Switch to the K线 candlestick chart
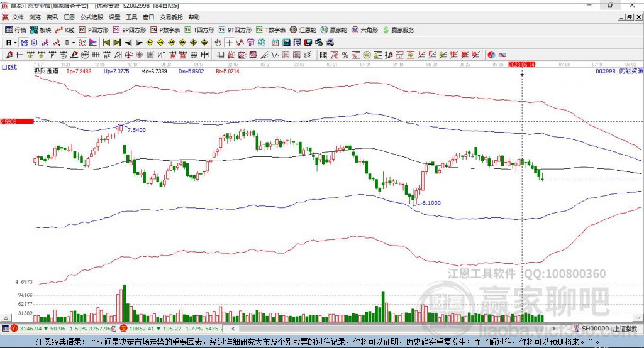This screenshot has width=644, height=348. tap(65, 30)
